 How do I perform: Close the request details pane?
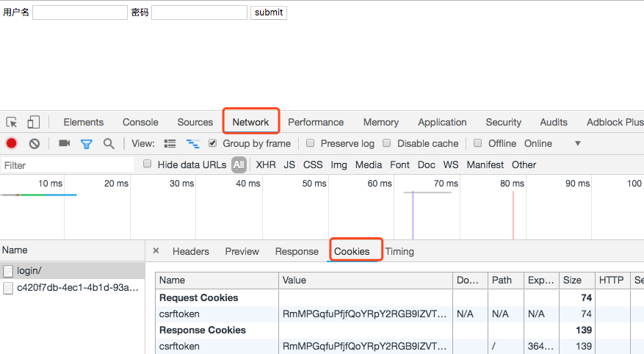click(156, 251)
